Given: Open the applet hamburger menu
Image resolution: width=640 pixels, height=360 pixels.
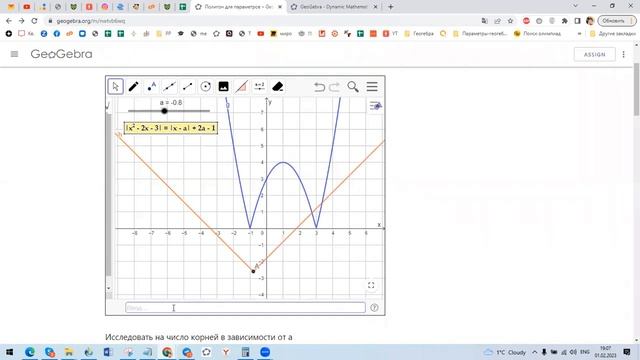Looking at the screenshot, I should click(x=372, y=87).
